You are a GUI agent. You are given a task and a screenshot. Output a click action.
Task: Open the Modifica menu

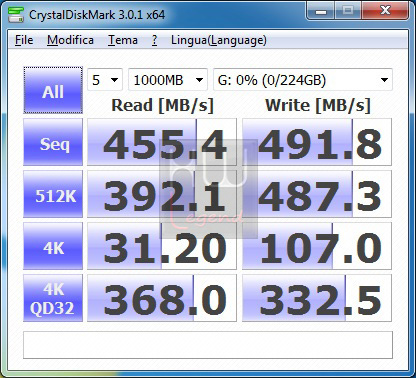click(x=70, y=40)
